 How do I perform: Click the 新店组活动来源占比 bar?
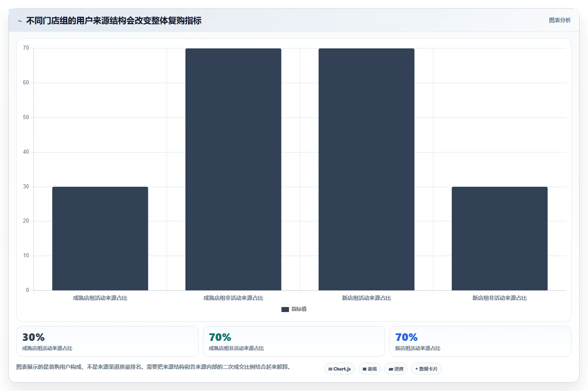point(367,169)
